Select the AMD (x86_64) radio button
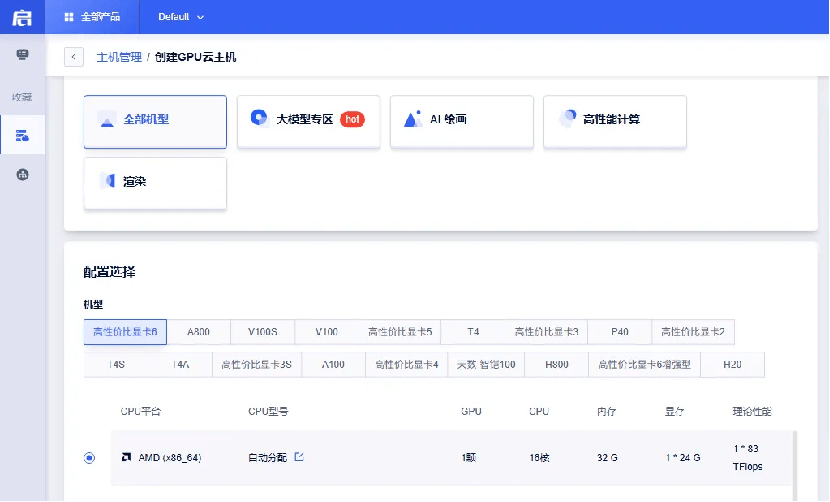The height and width of the screenshot is (502, 830). pos(90,458)
